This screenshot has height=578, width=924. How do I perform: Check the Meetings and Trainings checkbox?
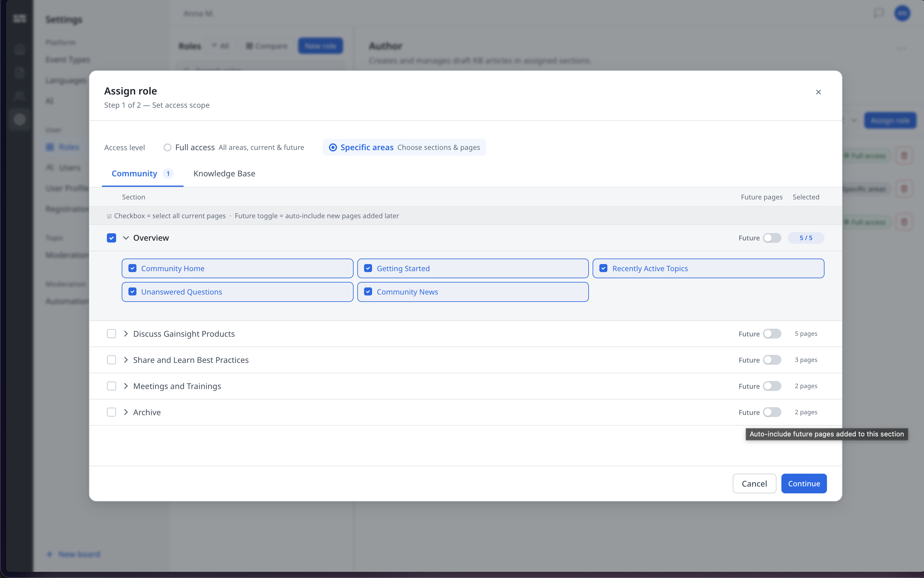(111, 386)
